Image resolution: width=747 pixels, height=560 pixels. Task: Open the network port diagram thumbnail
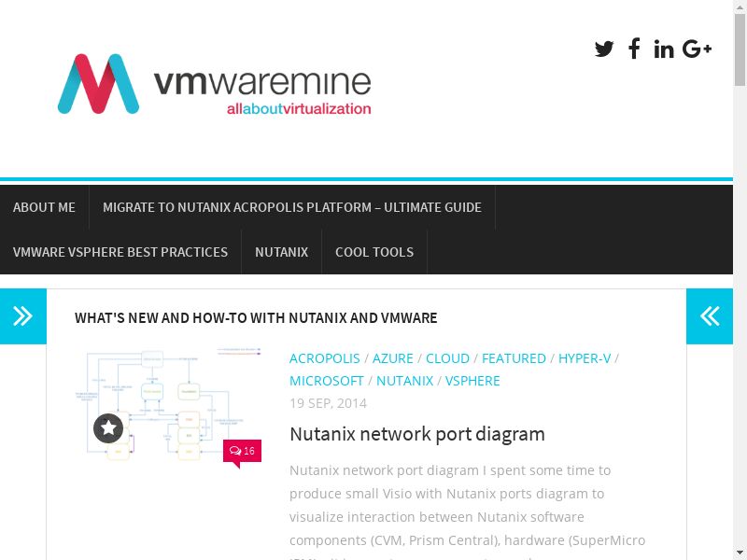pyautogui.click(x=168, y=405)
